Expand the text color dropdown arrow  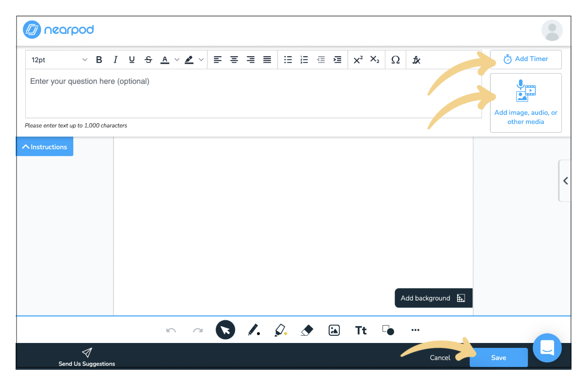click(x=177, y=60)
